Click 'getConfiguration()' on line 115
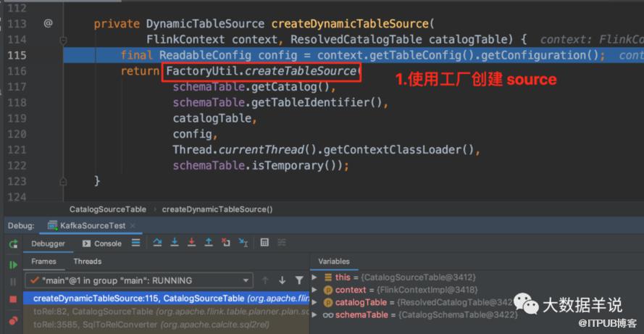Viewport: 644px width, 334px height. (540, 56)
